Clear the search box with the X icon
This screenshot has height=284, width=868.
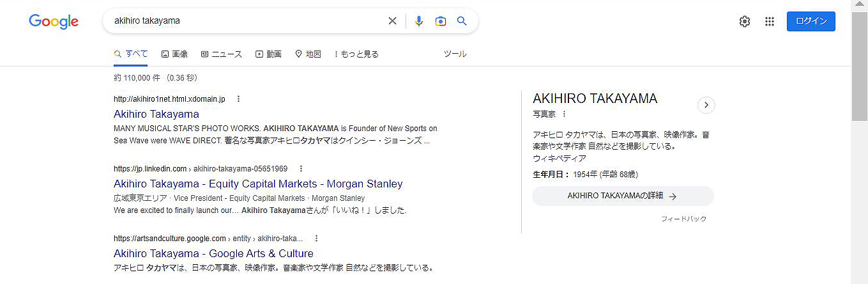click(392, 21)
